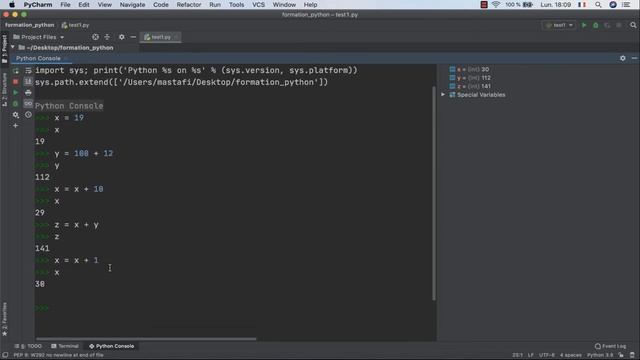Hide the Project panel with the minus icon
Image resolution: width=640 pixels, height=360 pixels.
133,37
